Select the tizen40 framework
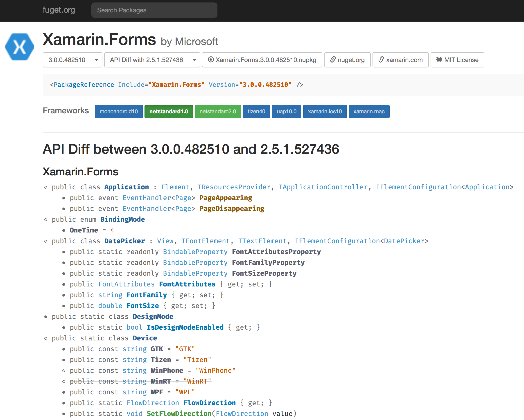 256,112
